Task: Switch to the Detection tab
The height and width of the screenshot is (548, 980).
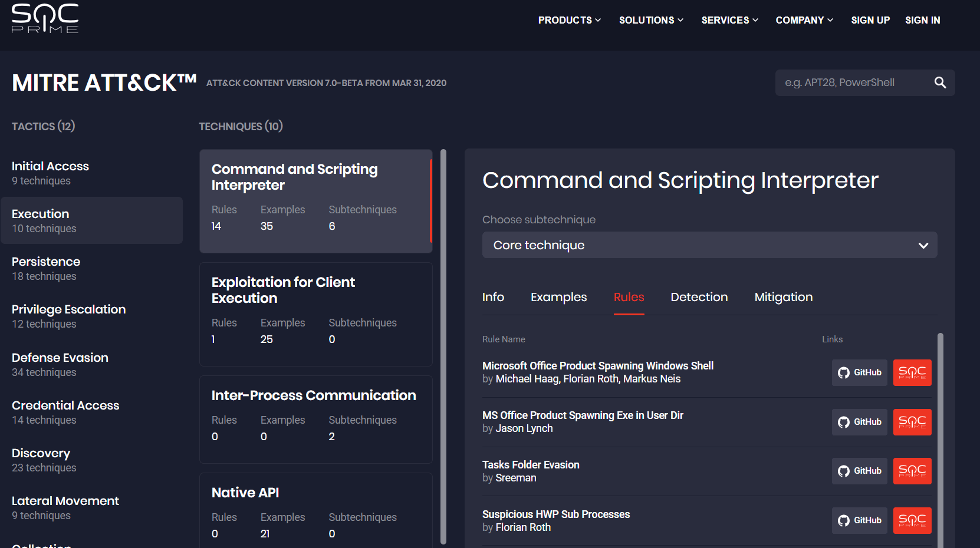Action: [699, 297]
